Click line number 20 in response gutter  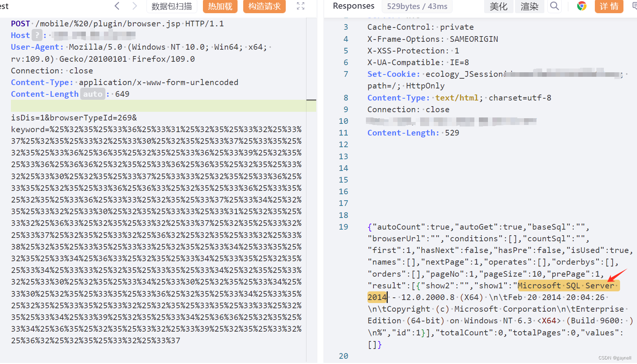(343, 356)
